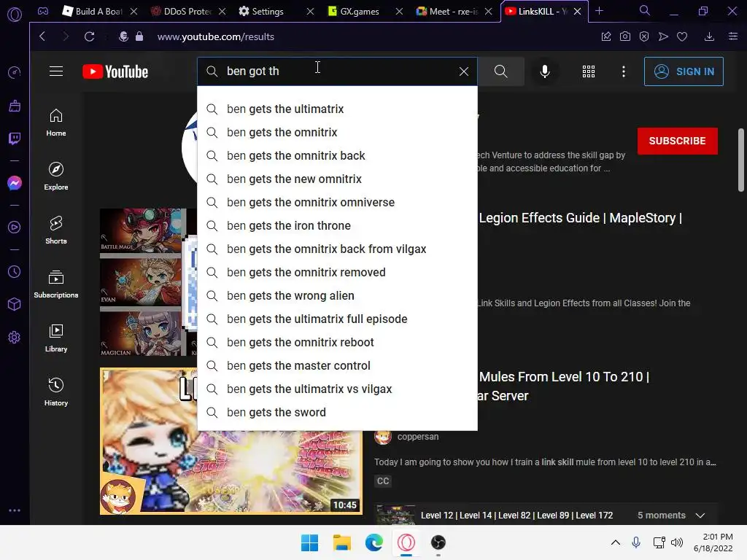Select suggestion 'ben gets the new omnitrix'

coord(337,179)
